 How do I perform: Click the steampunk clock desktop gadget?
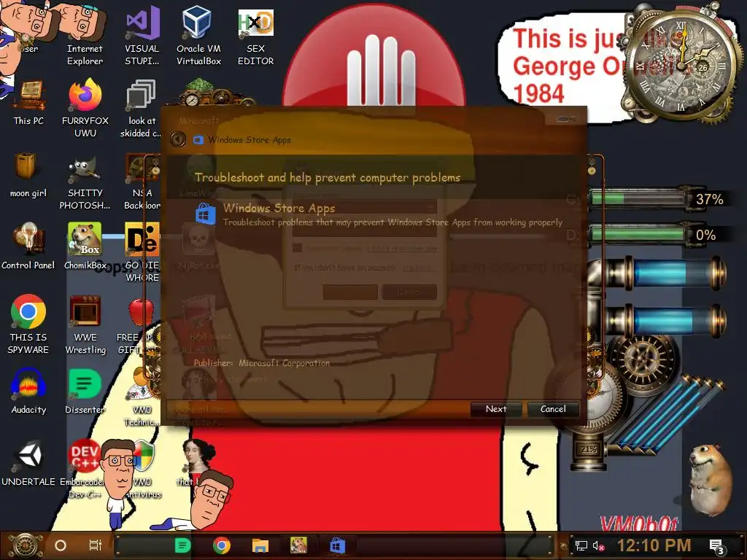tap(682, 65)
